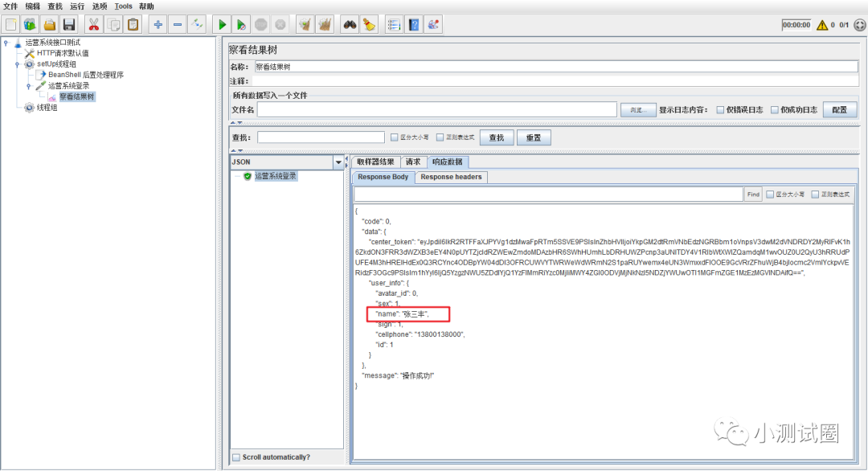The image size is (868, 471).
Task: Click the 查找 search button
Action: 497,137
